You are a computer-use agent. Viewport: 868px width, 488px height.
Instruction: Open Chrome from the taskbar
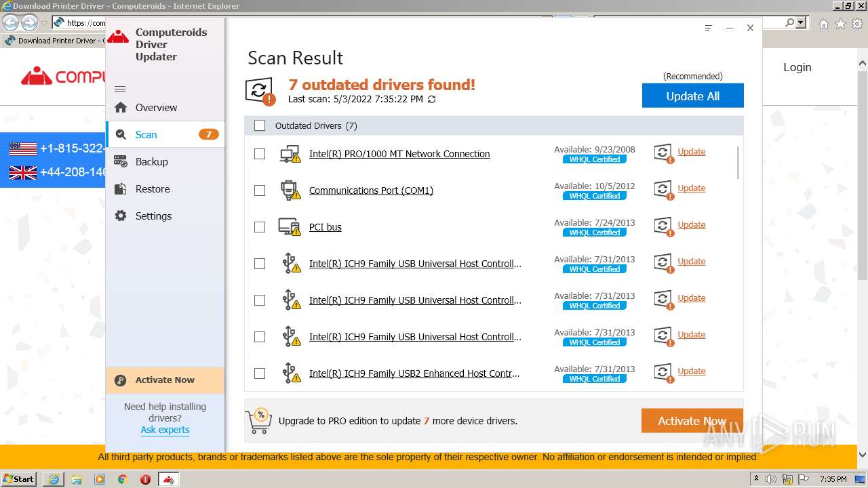pos(122,479)
